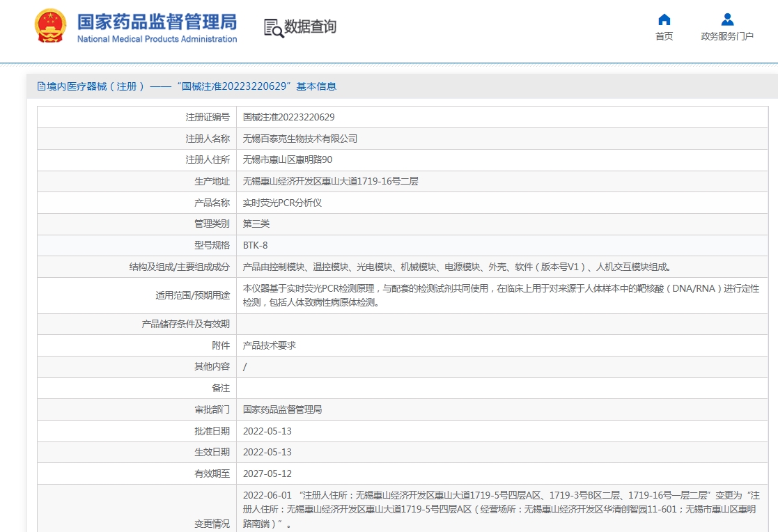This screenshot has height=532, width=778.
Task: Click the 生效日期 label
Action: pos(212,452)
